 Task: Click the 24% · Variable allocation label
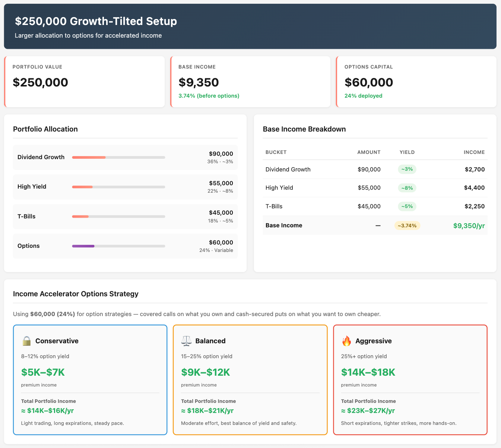tap(216, 250)
